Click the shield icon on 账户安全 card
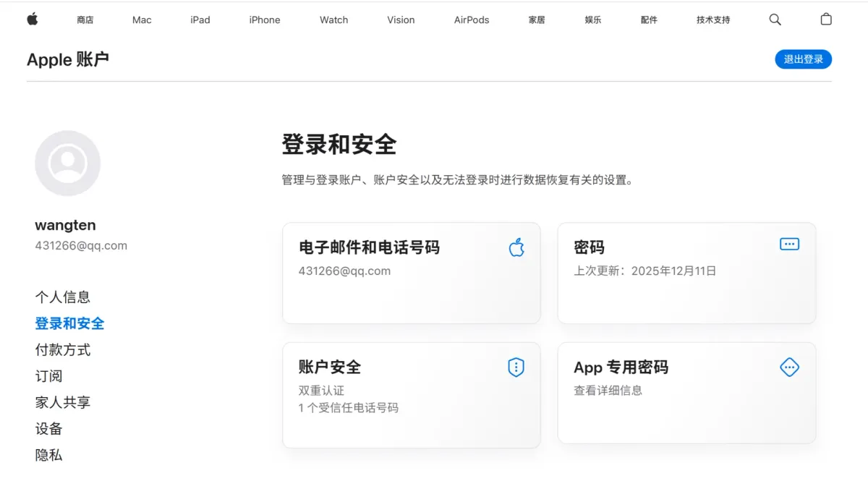 click(x=516, y=367)
